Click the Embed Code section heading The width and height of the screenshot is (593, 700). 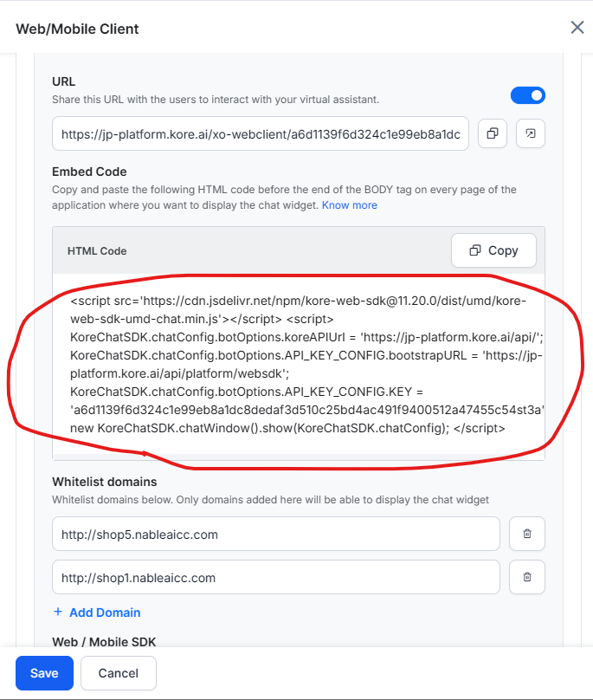(89, 172)
